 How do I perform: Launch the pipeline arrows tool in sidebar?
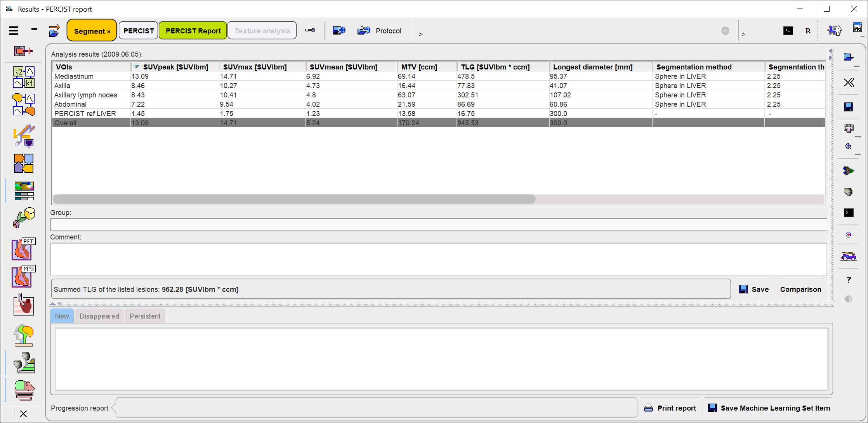[24, 135]
